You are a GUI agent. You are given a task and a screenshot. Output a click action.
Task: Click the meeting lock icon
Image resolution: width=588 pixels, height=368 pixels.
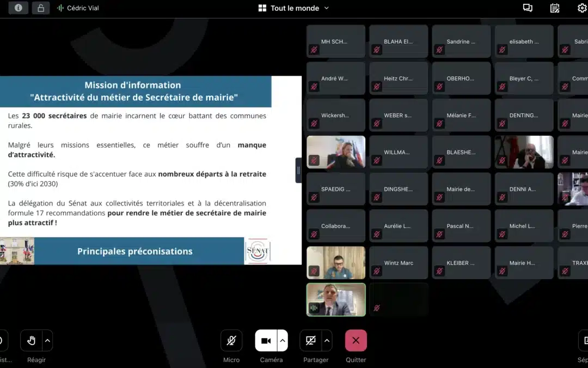tap(41, 8)
